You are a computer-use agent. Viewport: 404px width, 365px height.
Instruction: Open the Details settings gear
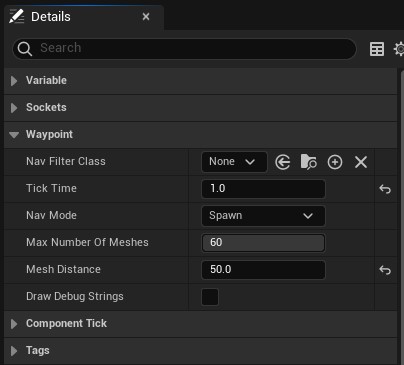(399, 49)
